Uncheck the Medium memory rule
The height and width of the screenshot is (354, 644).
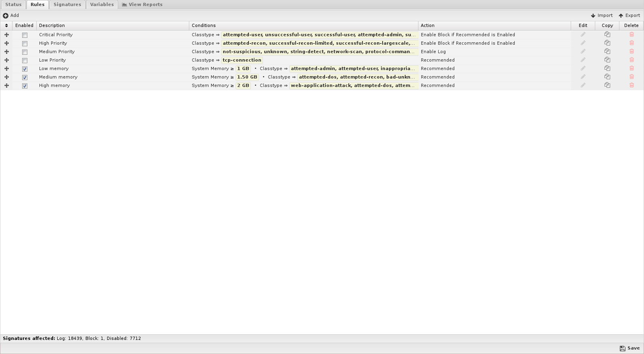[25, 77]
